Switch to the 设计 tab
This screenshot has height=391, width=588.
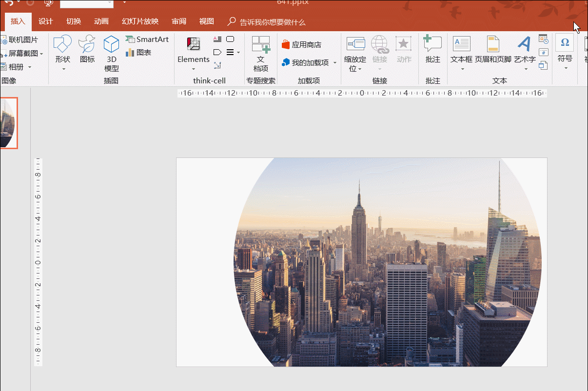coord(45,21)
